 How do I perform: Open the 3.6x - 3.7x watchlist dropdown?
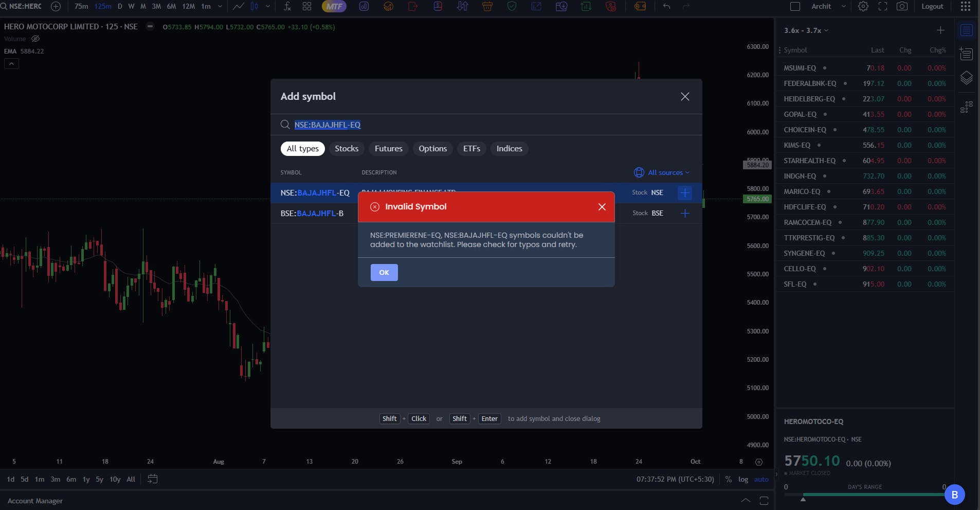pyautogui.click(x=806, y=31)
